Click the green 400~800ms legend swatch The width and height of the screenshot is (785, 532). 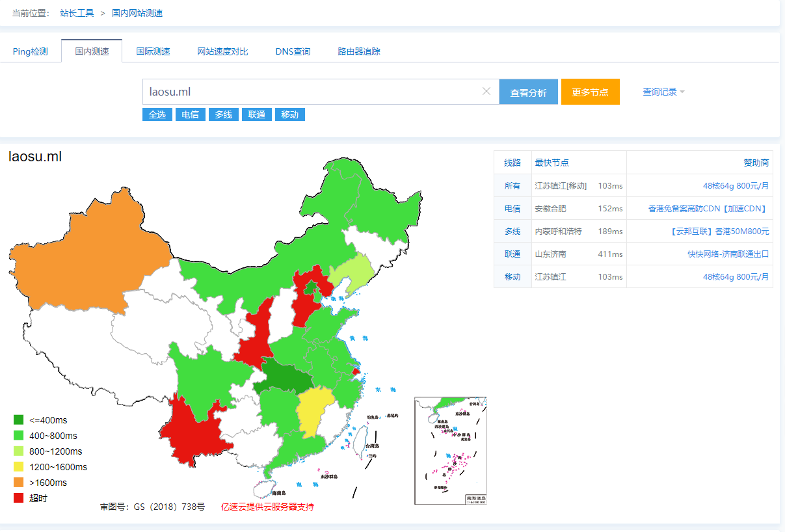[18, 436]
